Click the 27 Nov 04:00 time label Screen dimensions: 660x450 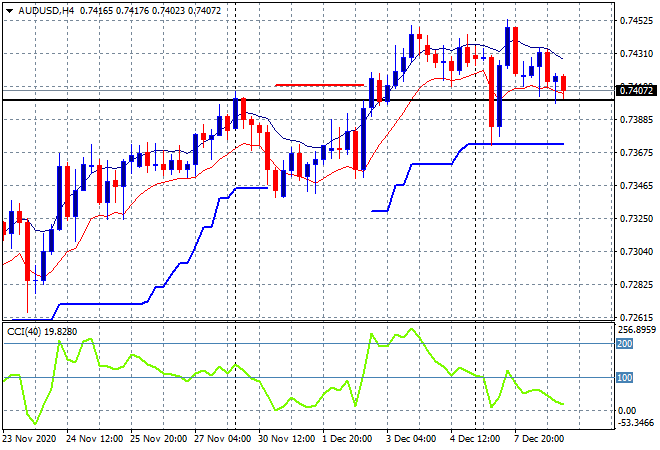[x=222, y=438]
